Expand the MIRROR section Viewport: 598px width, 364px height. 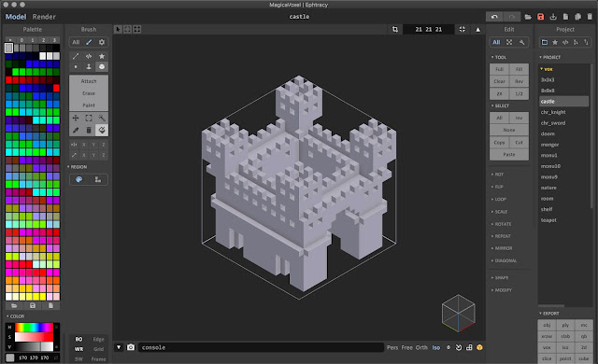503,248
